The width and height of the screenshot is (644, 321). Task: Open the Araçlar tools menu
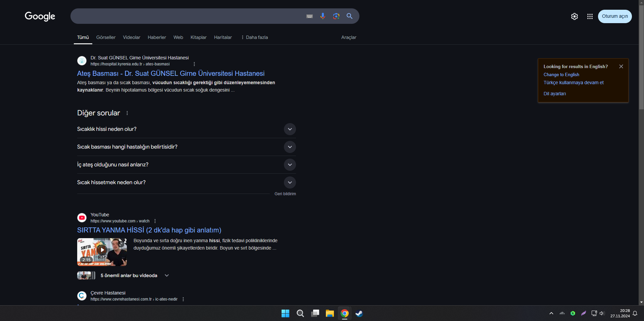click(x=349, y=37)
